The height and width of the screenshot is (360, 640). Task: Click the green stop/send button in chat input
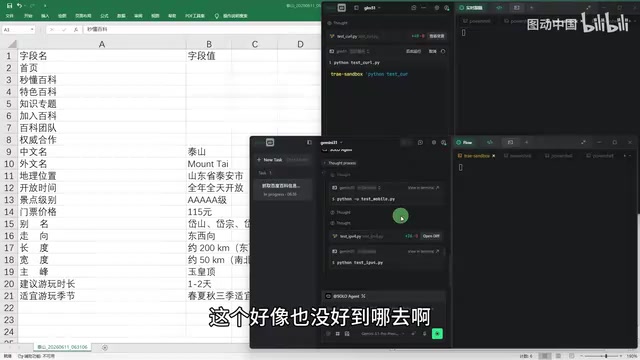(437, 334)
